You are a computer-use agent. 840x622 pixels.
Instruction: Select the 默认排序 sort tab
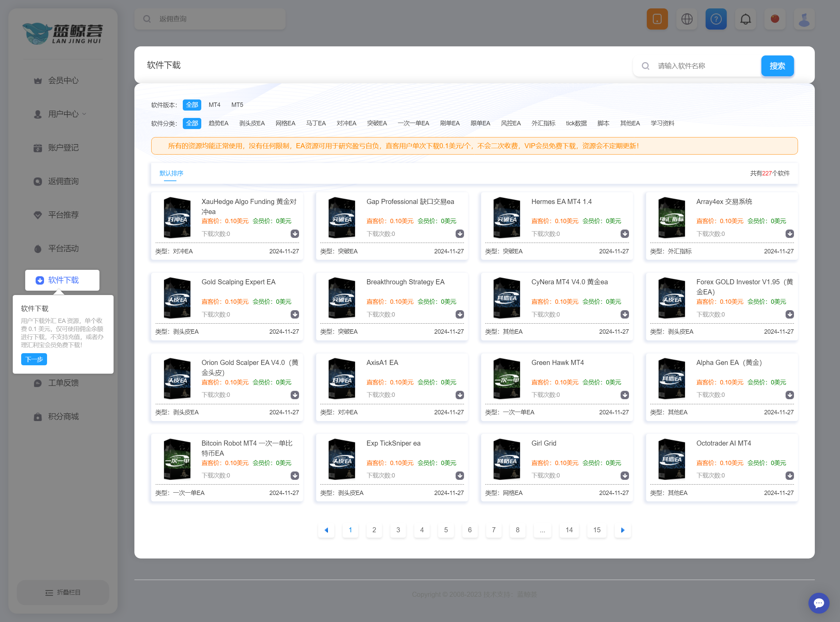tap(171, 173)
